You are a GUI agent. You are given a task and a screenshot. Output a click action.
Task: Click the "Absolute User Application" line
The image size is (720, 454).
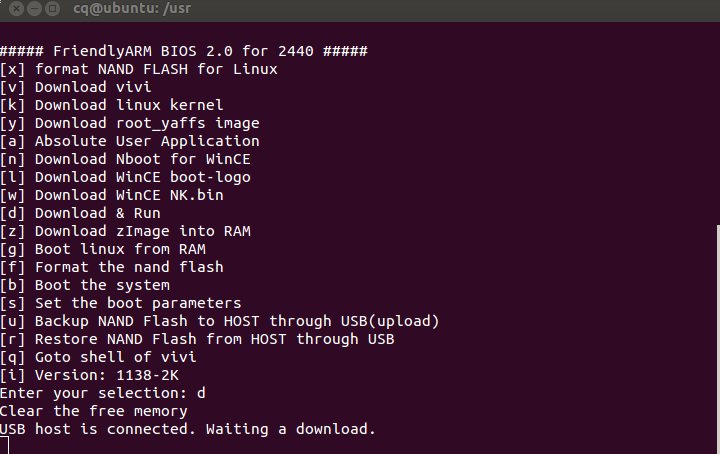tap(129, 141)
